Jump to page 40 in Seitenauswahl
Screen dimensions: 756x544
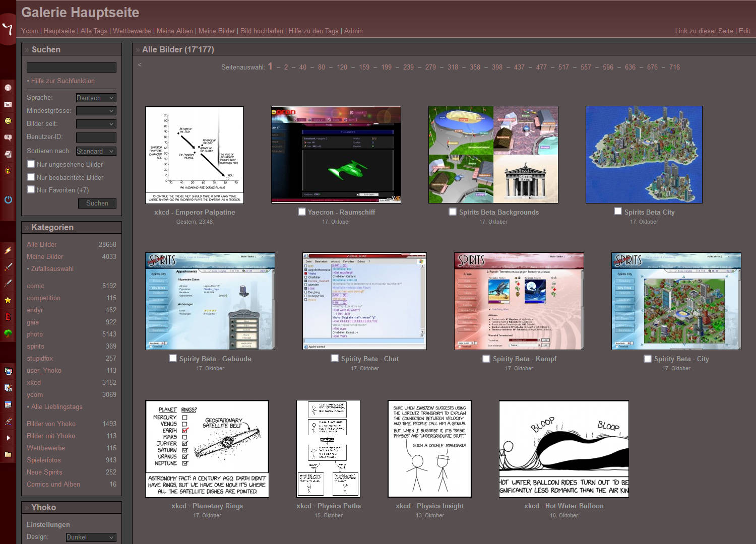[302, 67]
